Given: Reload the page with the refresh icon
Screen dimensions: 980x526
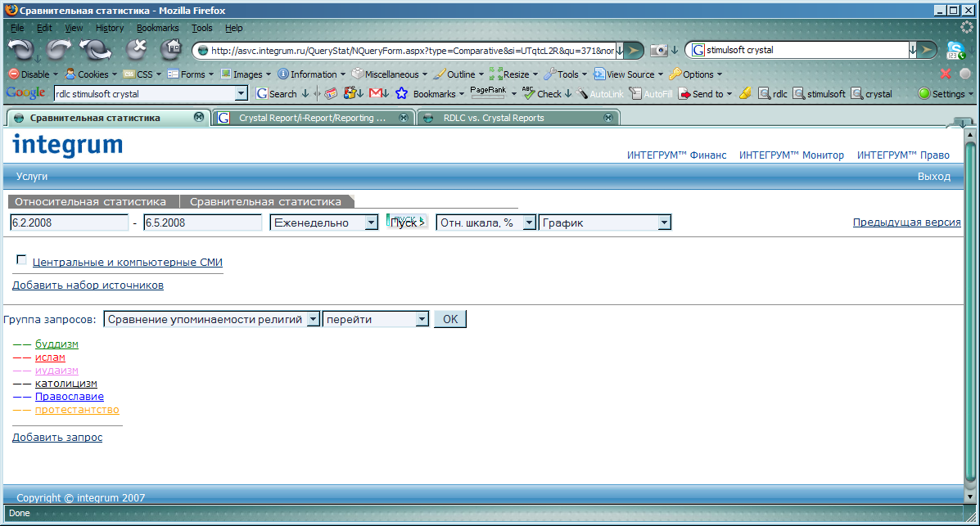Looking at the screenshot, I should [x=95, y=50].
